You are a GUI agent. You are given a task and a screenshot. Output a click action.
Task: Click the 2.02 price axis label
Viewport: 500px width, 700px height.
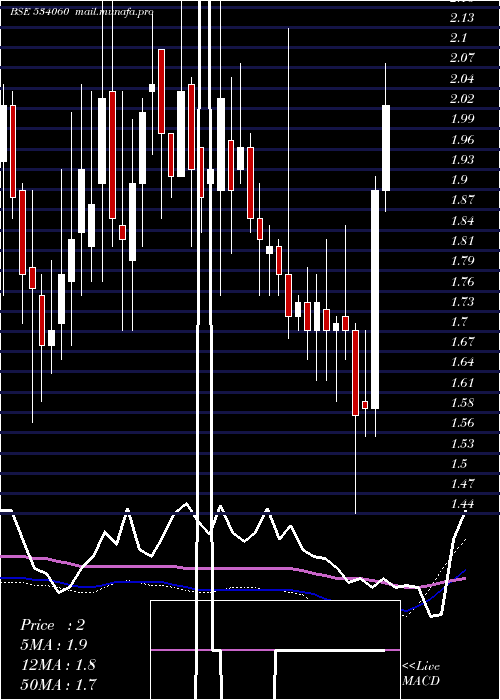[x=462, y=99]
